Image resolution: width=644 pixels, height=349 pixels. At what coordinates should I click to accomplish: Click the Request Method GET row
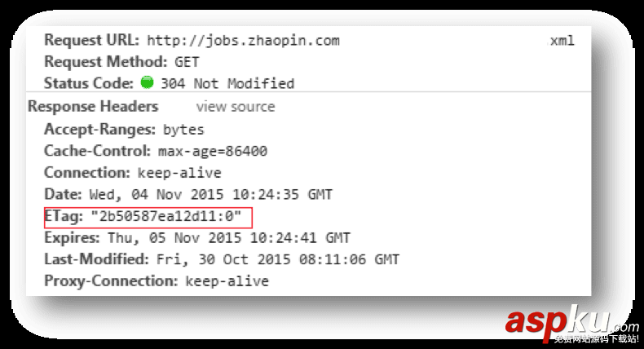(x=121, y=61)
